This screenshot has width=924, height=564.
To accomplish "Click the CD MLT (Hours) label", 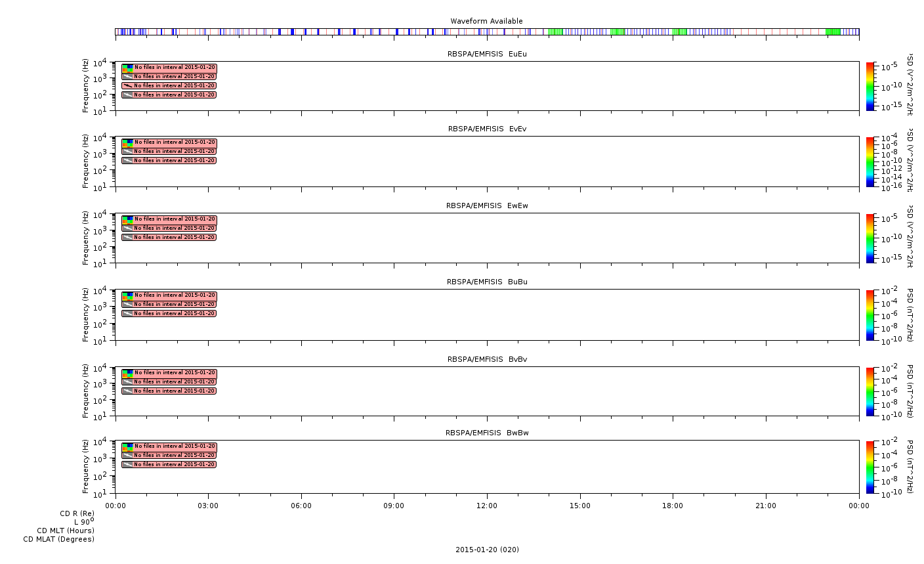I will 66,531.
